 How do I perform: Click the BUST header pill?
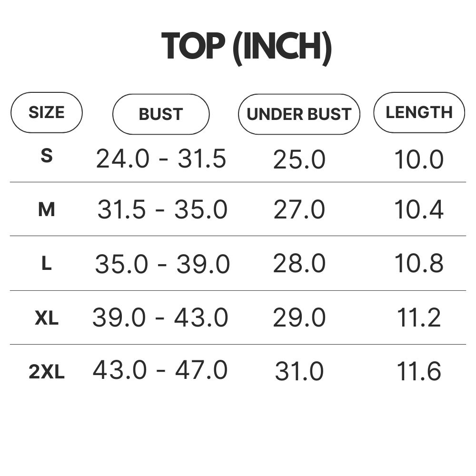(161, 114)
